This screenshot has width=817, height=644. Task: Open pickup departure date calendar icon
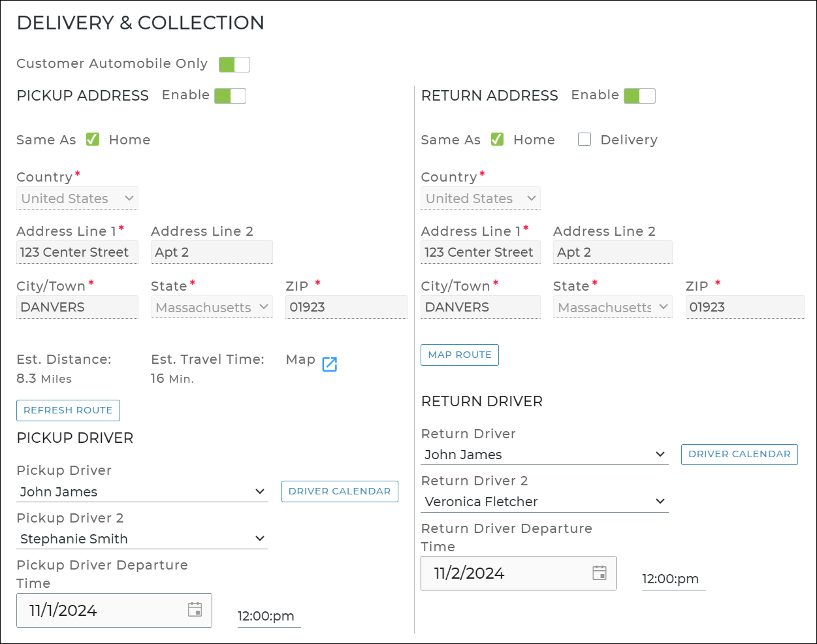[195, 609]
